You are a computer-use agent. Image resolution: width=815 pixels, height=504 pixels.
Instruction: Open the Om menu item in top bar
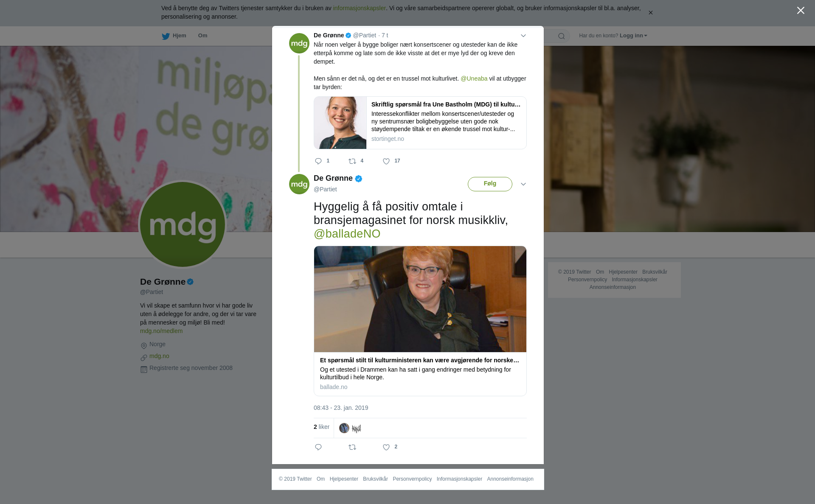[203, 36]
